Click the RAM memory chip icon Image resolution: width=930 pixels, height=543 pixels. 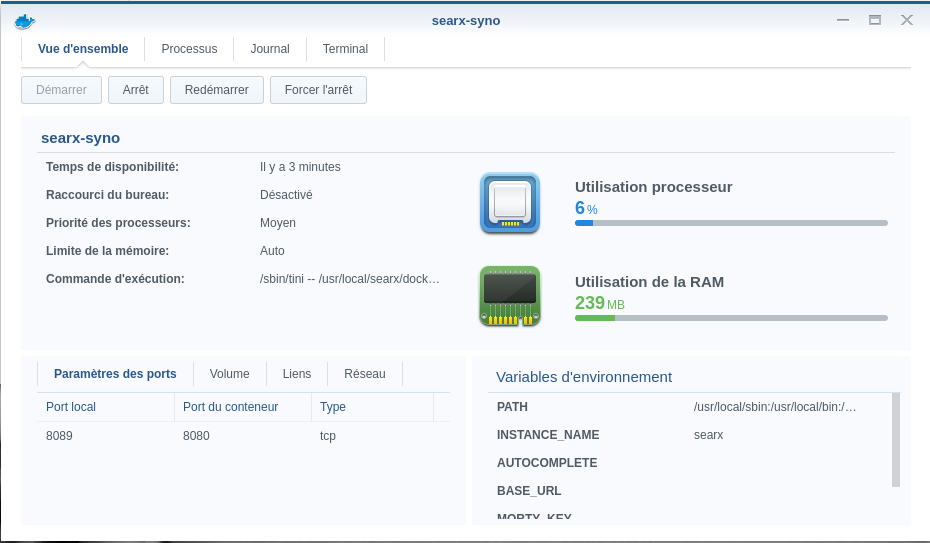click(510, 296)
